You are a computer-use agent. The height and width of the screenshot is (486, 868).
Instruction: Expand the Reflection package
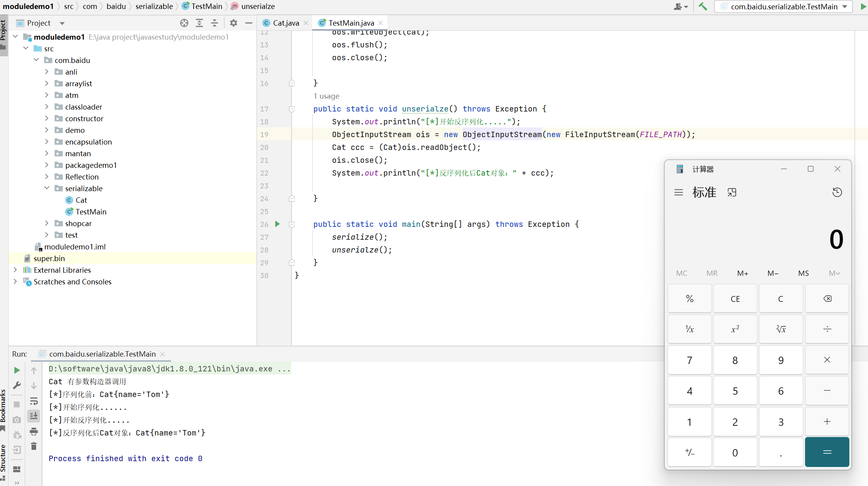47,176
